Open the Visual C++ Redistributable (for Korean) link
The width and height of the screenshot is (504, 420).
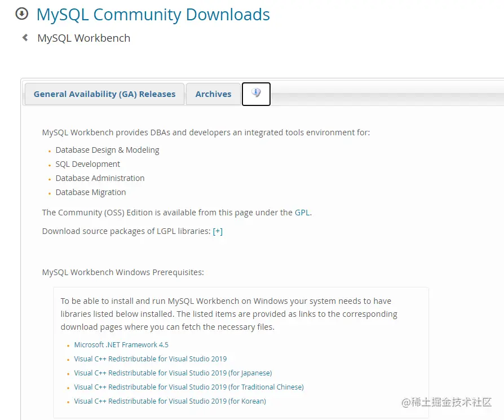[x=170, y=401]
